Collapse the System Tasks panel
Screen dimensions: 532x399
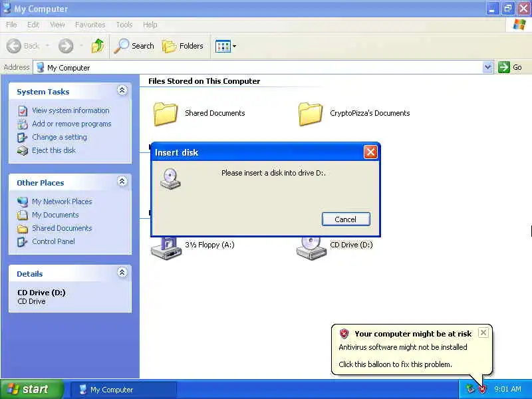[x=122, y=90]
